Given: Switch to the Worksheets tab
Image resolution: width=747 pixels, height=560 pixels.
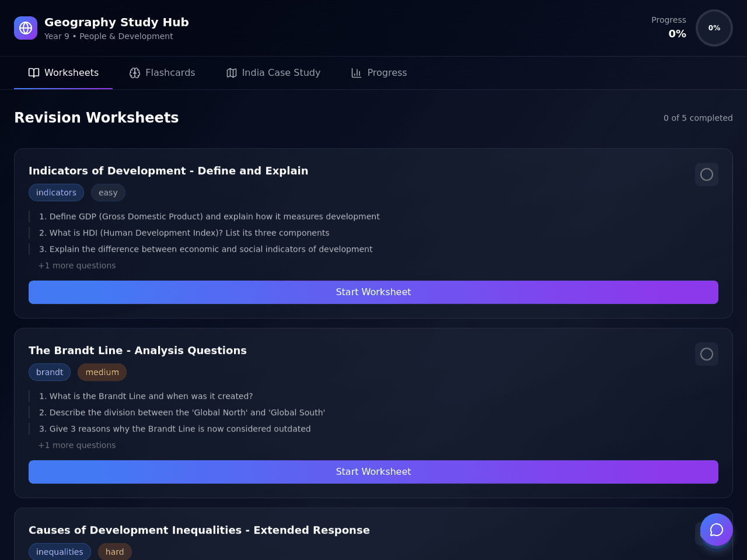Looking at the screenshot, I should pyautogui.click(x=64, y=73).
